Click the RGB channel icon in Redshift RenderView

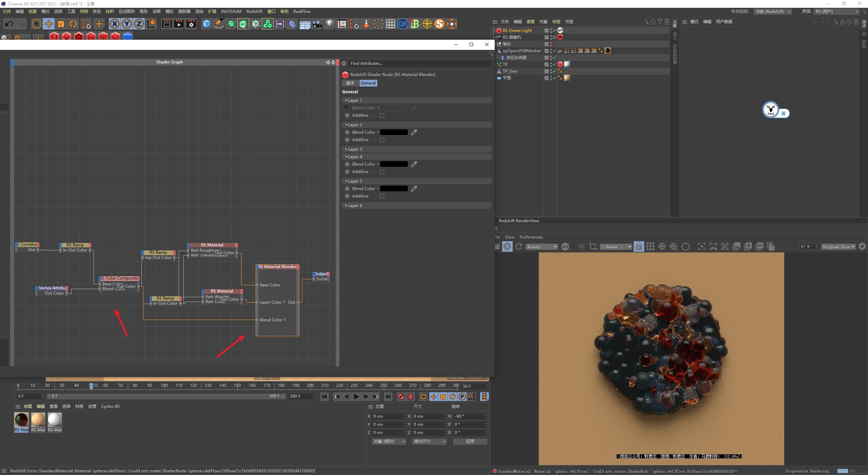(x=566, y=247)
